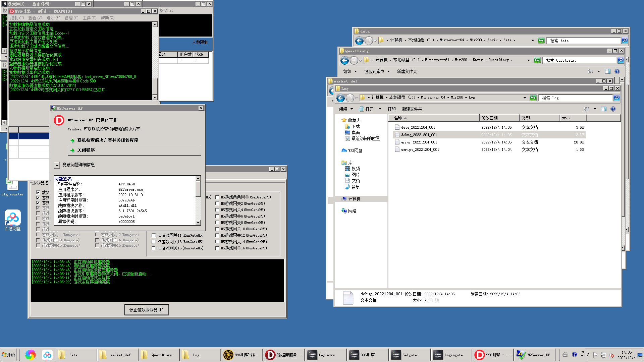Image resolution: width=644 pixels, height=362 pixels.
Task: Toggle H5游戏网关4 (RunGateH5) checkbox
Action: point(217,210)
